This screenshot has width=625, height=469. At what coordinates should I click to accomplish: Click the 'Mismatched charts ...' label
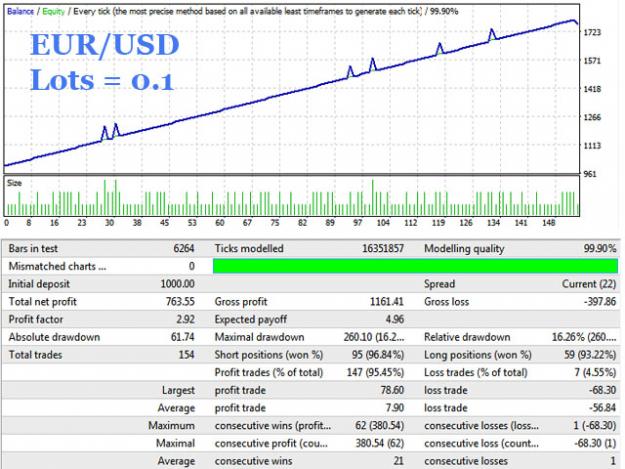coord(57,266)
